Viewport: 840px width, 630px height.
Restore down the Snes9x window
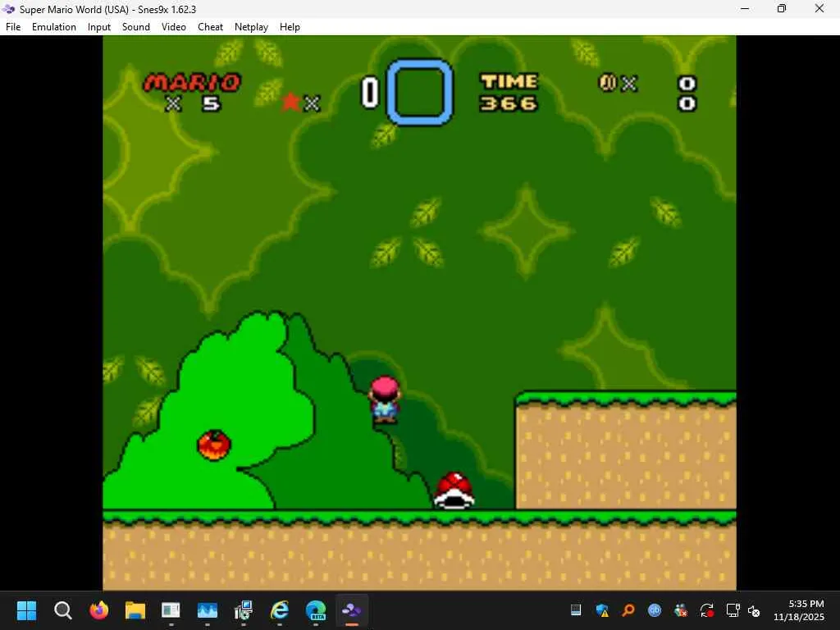coord(782,8)
